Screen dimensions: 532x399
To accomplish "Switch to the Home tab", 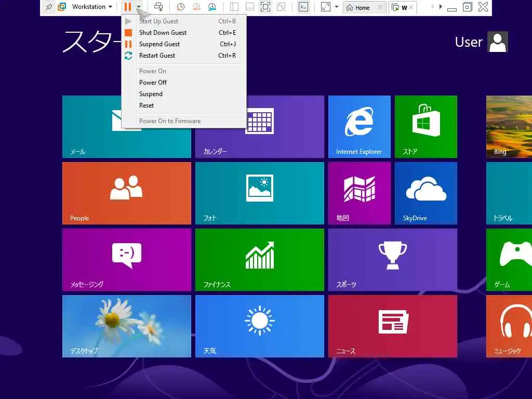I will [x=358, y=7].
